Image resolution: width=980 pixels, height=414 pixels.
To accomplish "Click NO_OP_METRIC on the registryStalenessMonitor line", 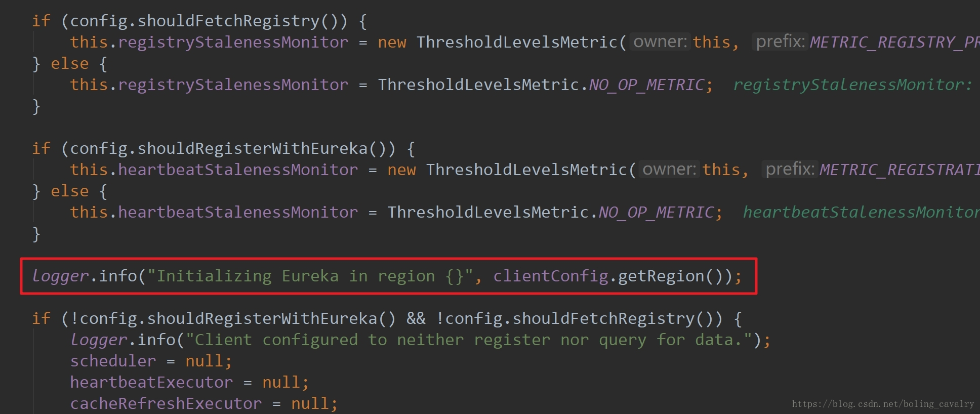I will 647,85.
